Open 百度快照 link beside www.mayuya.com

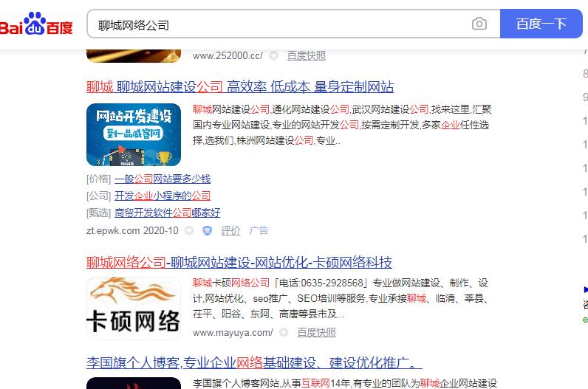click(316, 332)
